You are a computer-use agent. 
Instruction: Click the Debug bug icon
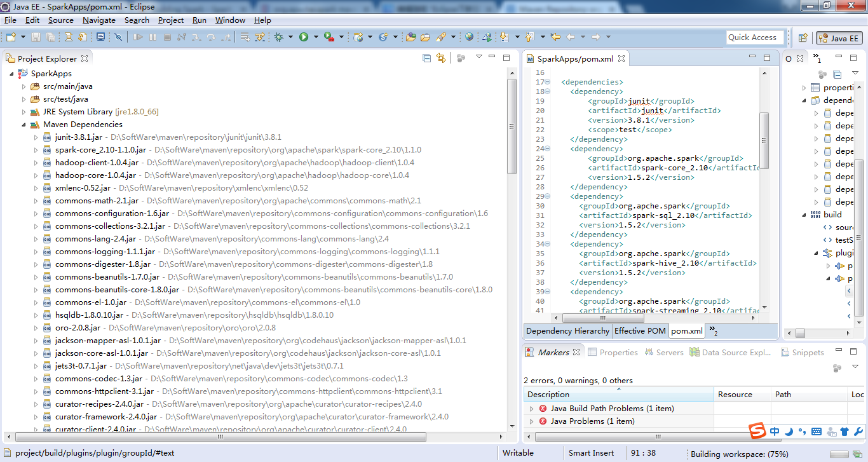coord(278,37)
